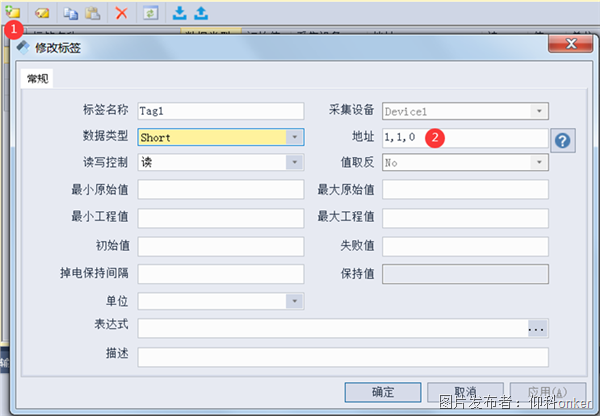Click the copy icon in toolbar

(72, 13)
